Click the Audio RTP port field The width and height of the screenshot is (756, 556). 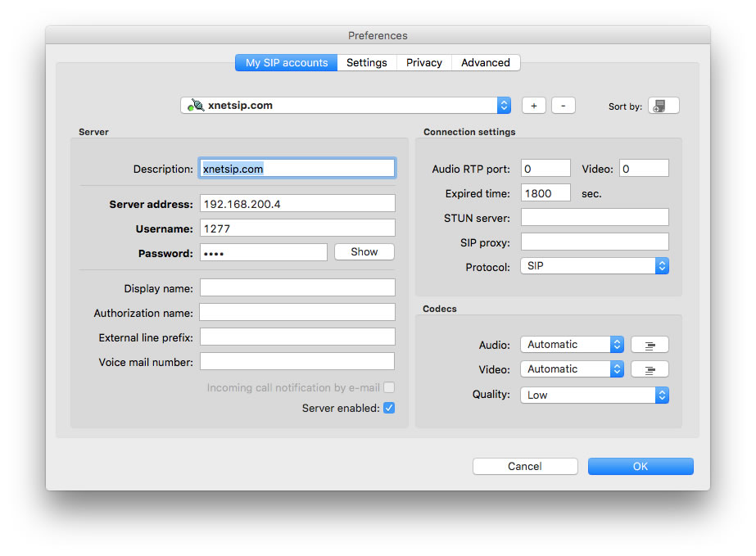545,169
